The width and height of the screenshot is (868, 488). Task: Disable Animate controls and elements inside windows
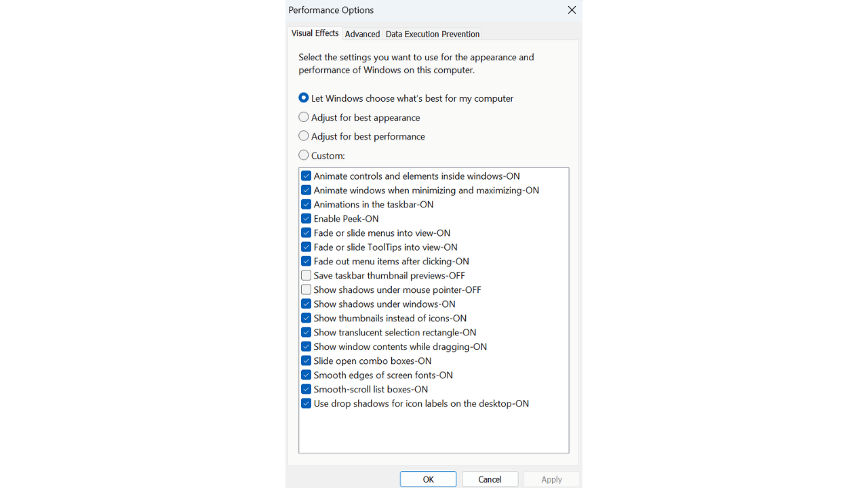tap(306, 176)
